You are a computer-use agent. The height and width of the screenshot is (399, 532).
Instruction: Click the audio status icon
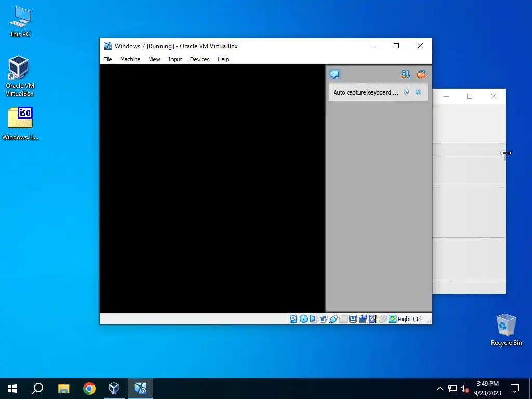click(313, 319)
